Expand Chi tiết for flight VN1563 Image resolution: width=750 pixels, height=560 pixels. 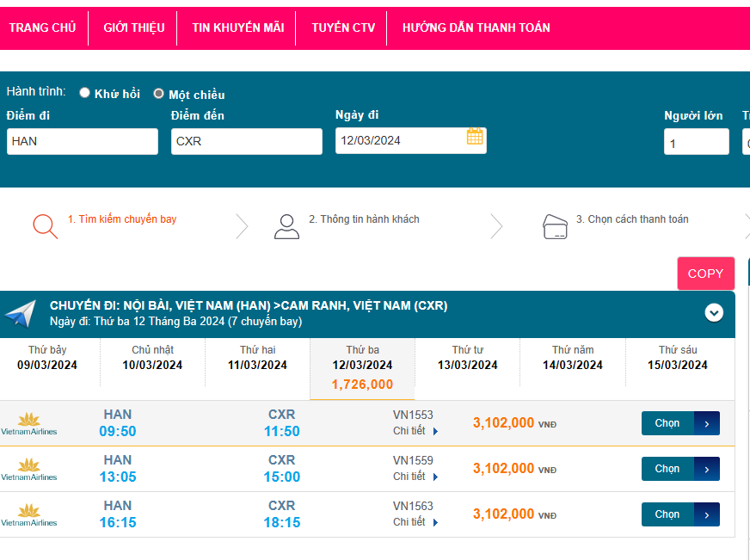(415, 522)
